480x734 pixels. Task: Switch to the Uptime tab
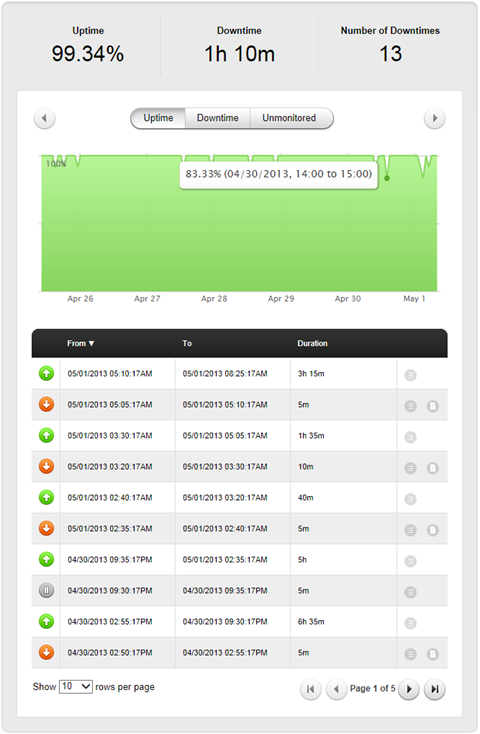(x=158, y=118)
